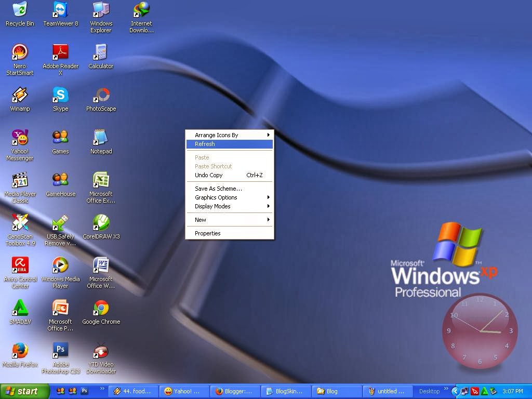Select the Microsoft Office PowerPoint shortcut
Screen dimensions: 532x399
pos(60,315)
